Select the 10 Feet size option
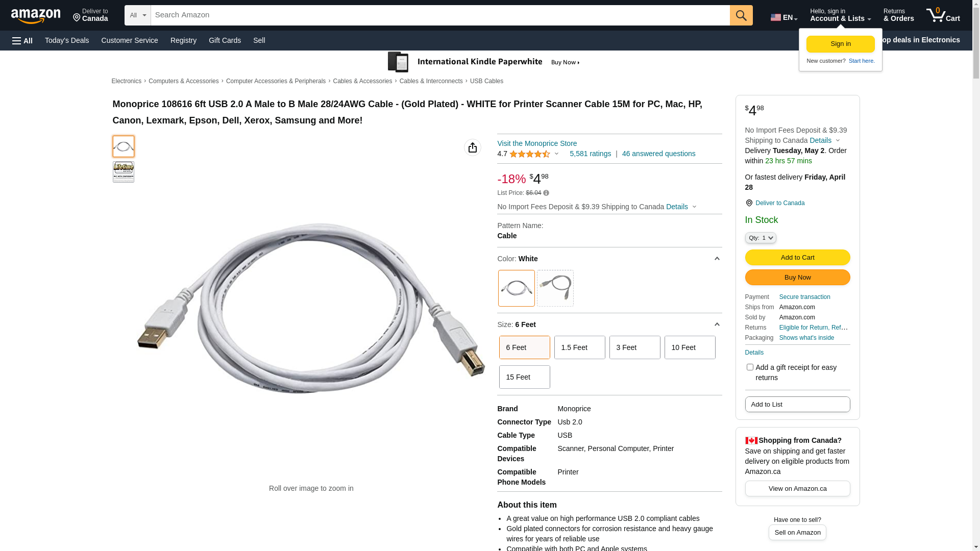This screenshot has width=980, height=551. pyautogui.click(x=690, y=347)
